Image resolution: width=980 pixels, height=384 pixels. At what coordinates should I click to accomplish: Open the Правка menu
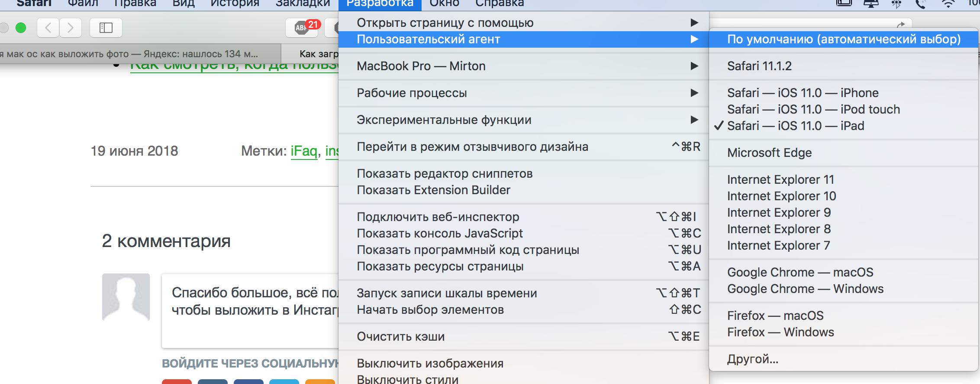pyautogui.click(x=135, y=4)
